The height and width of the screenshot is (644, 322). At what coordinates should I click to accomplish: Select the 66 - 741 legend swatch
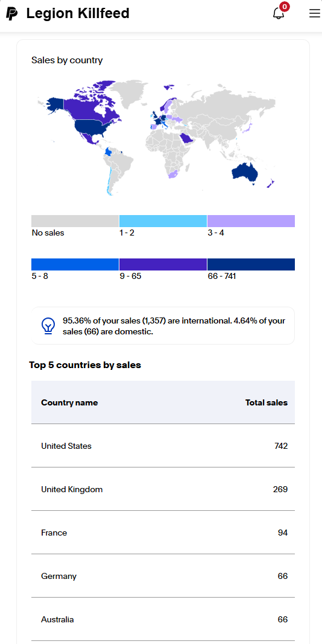click(251, 264)
